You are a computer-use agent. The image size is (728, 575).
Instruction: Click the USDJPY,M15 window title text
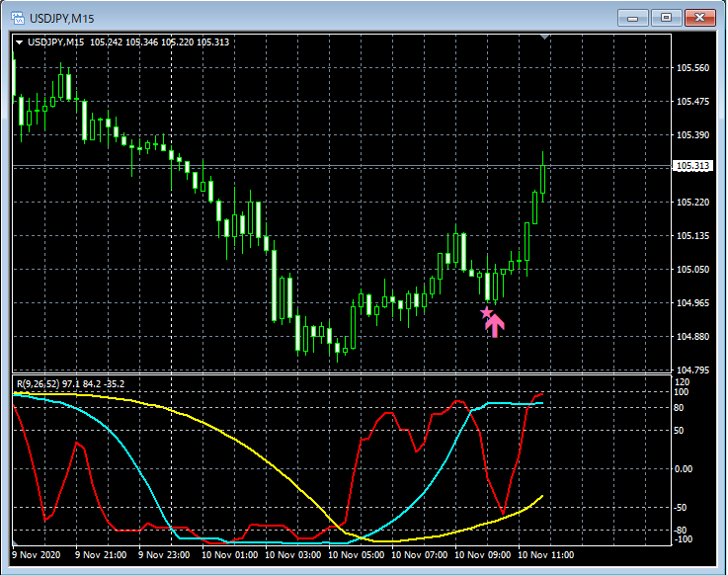pos(62,19)
